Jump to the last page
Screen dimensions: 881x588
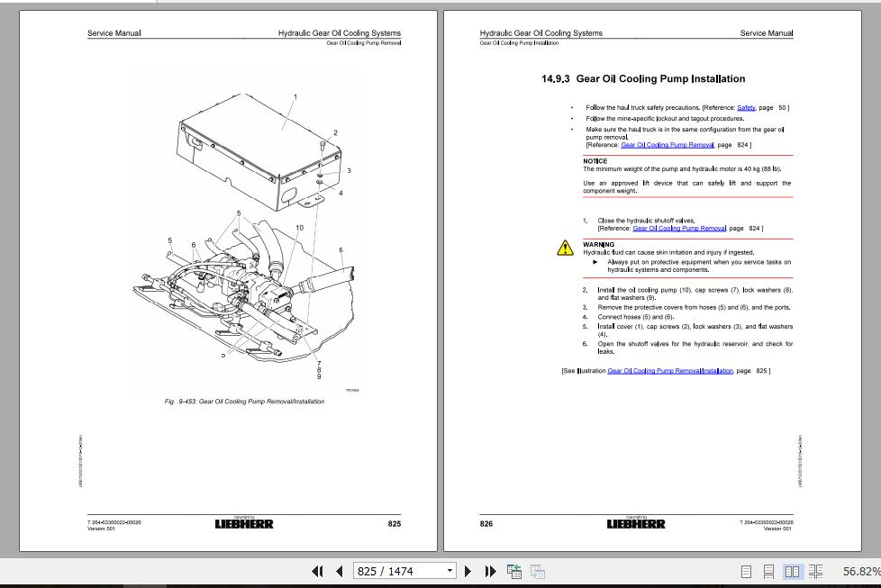coord(491,571)
